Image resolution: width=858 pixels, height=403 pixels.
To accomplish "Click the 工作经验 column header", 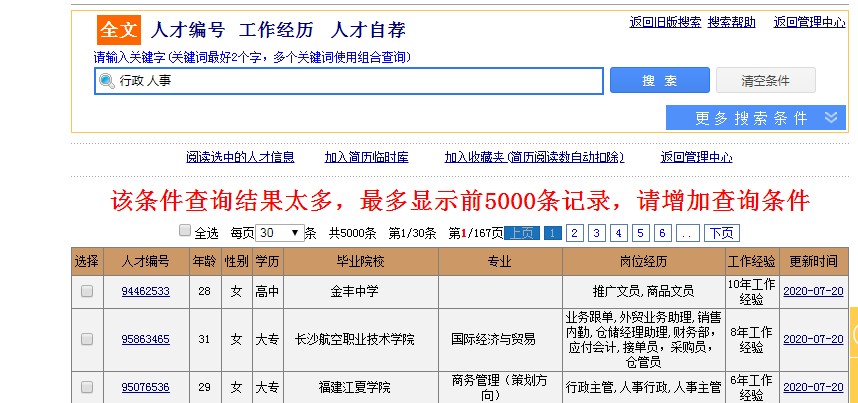I will point(752,261).
